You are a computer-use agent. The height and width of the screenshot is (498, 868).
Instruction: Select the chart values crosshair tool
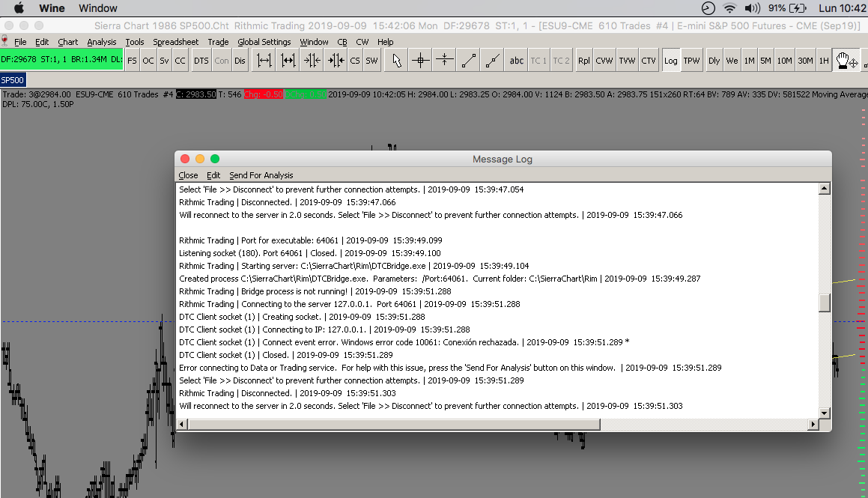tap(420, 61)
